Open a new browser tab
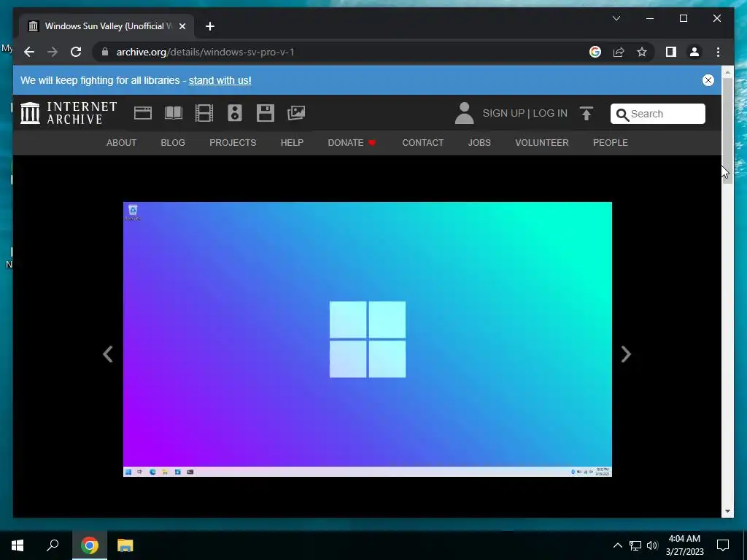 [x=210, y=26]
